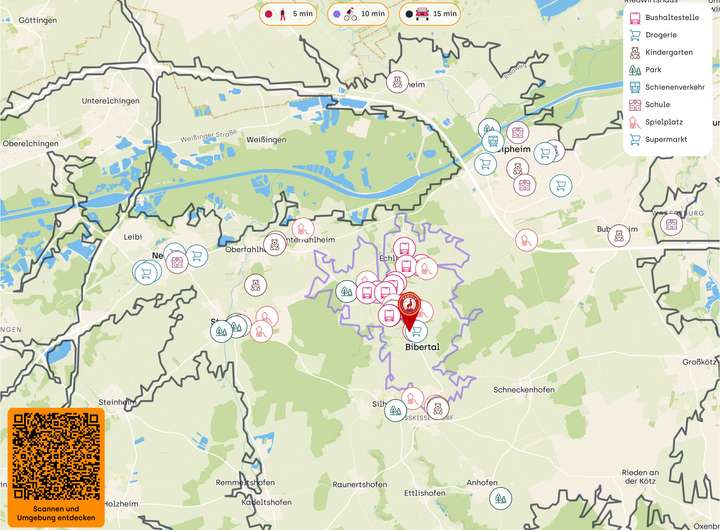This screenshot has height=530, width=720.
Task: Click the red location pin near Bibertal
Action: 409,310
